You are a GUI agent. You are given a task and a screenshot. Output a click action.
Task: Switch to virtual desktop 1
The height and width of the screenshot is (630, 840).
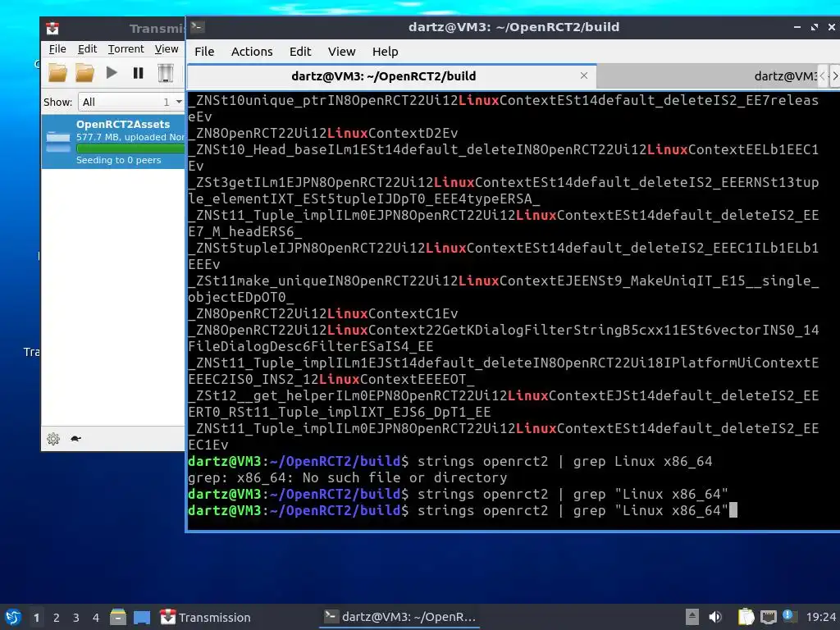tap(36, 618)
